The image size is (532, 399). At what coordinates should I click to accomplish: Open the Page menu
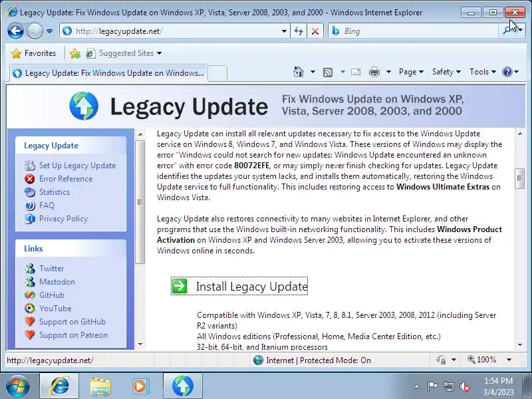click(411, 72)
